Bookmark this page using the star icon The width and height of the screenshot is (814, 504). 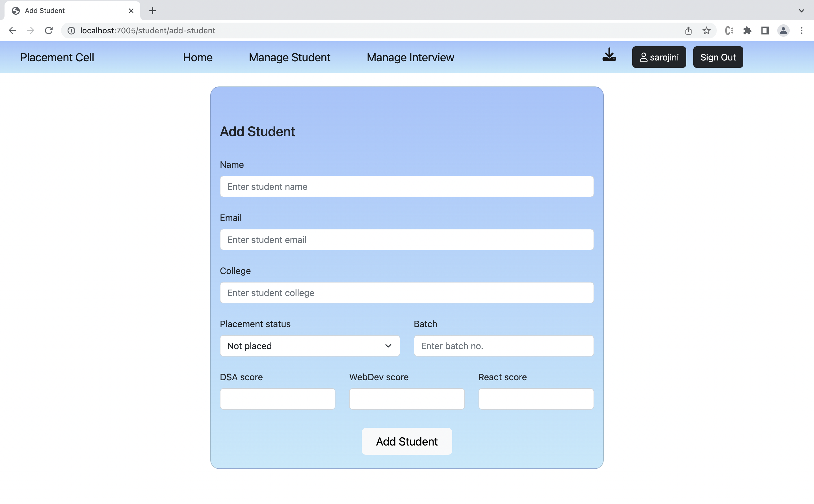click(x=706, y=30)
